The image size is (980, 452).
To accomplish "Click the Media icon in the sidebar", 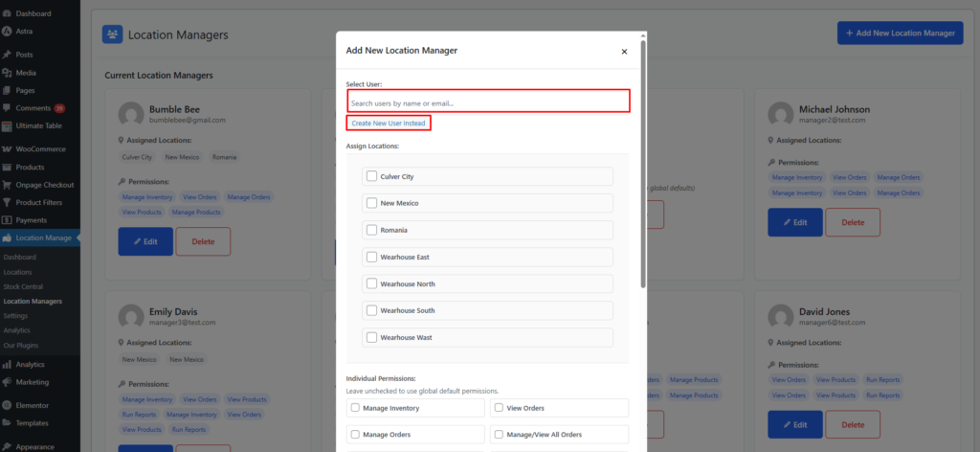I will pos(7,73).
